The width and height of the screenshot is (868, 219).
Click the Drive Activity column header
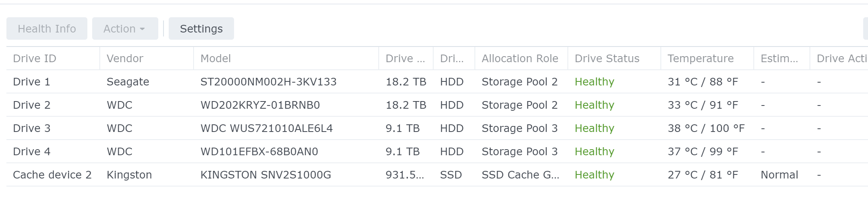point(839,59)
